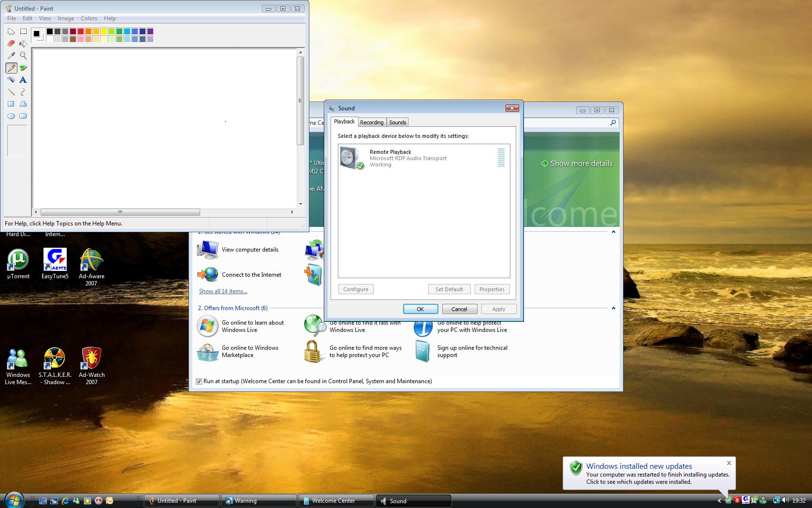Viewport: 812px width, 508px height.
Task: Click the Windows installed new updates balloon
Action: coord(649,474)
